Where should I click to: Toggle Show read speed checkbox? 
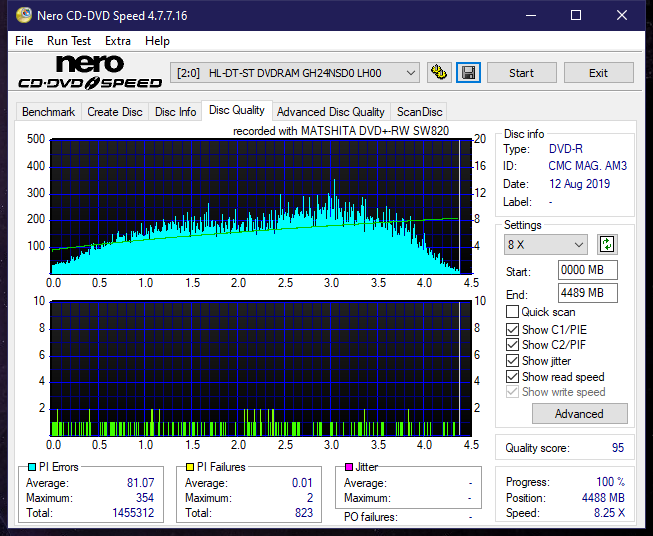(512, 377)
